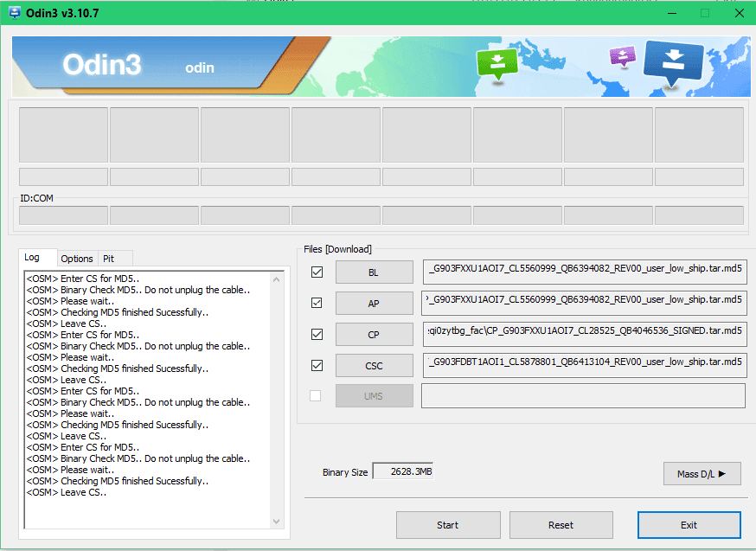
Task: Pick a CSC file with the CSC button
Action: pos(375,365)
